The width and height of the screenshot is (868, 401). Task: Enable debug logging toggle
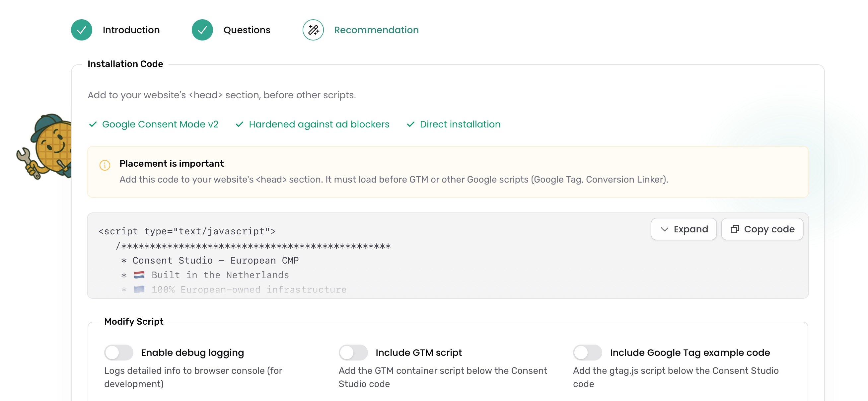click(x=118, y=353)
